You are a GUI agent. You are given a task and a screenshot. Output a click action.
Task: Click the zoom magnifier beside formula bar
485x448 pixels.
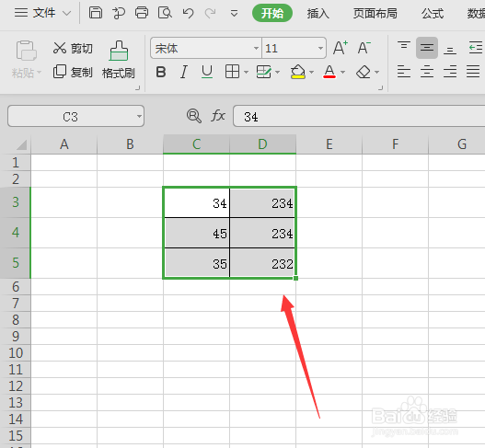coord(194,116)
